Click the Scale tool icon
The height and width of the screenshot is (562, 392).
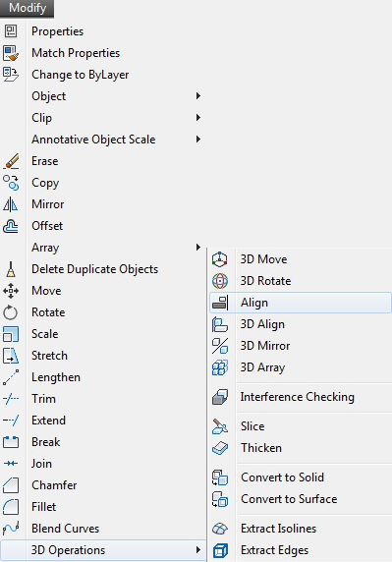coord(11,334)
